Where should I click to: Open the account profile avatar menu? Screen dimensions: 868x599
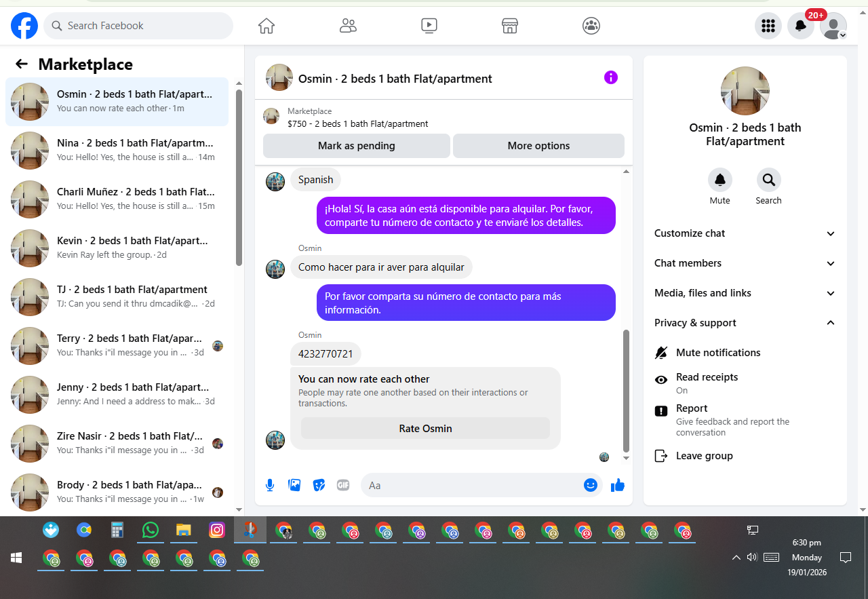(833, 26)
